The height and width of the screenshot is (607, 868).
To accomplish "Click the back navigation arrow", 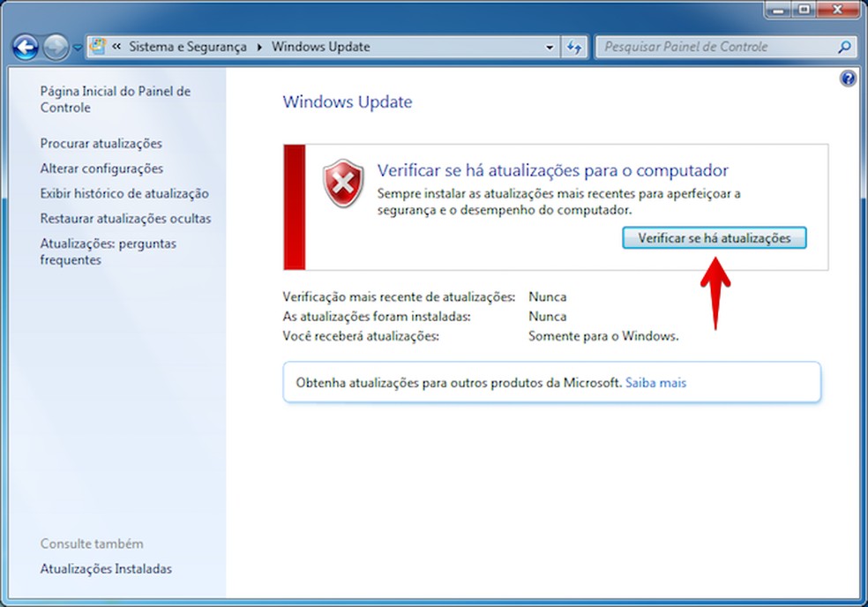I will 25,48.
